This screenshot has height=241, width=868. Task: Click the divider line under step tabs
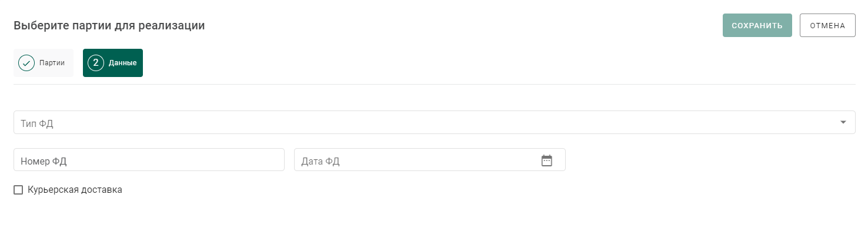coord(435,84)
